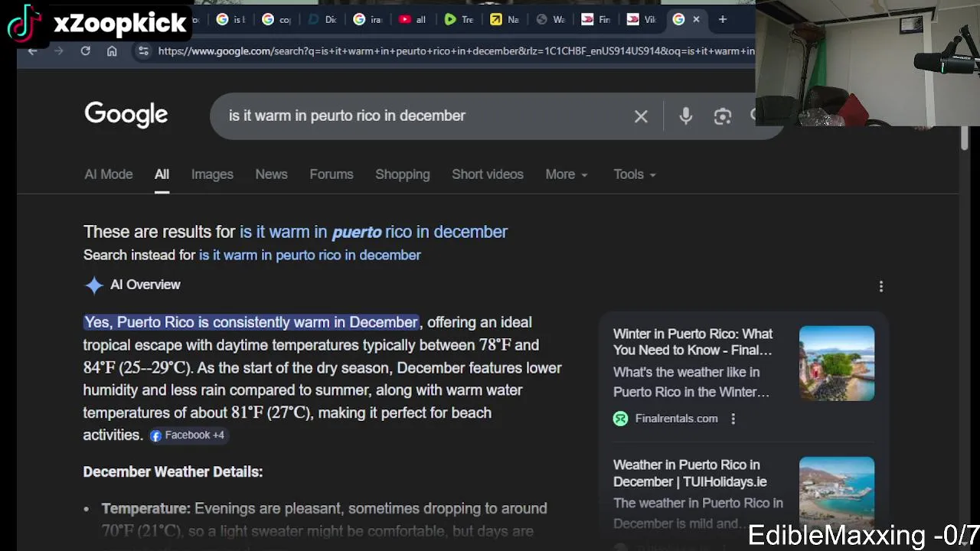Screen dimensions: 980x551
Task: Open the 'Facebook +4' sources chip
Action: 188,435
